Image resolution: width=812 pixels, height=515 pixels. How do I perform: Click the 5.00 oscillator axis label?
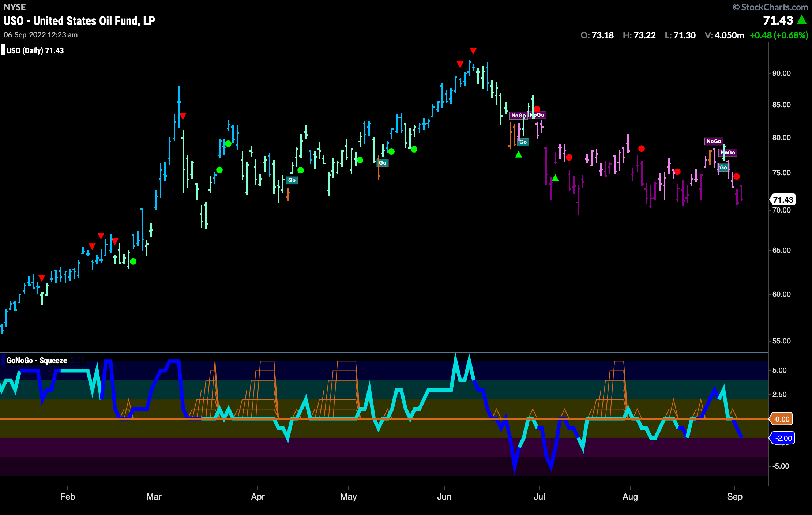[x=779, y=370]
